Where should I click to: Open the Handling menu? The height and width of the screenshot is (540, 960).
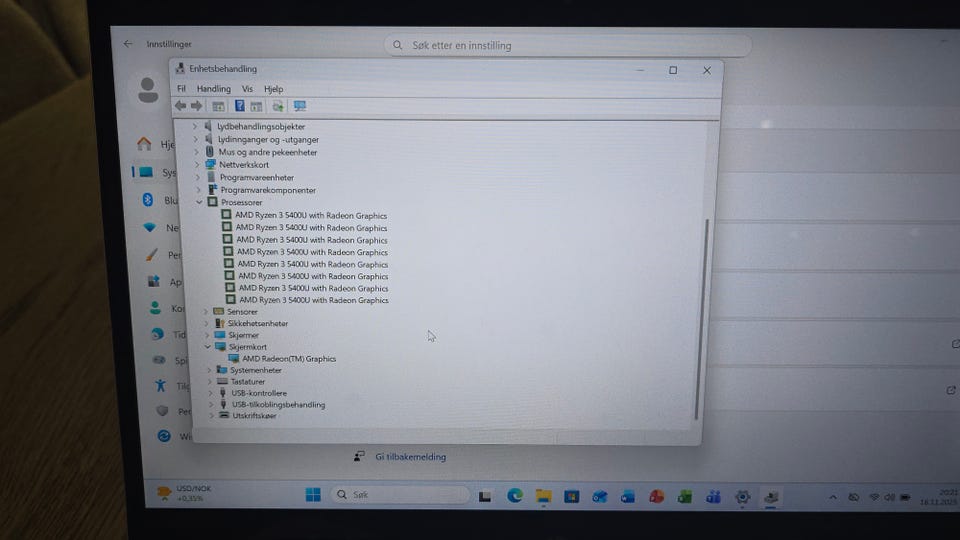click(214, 89)
